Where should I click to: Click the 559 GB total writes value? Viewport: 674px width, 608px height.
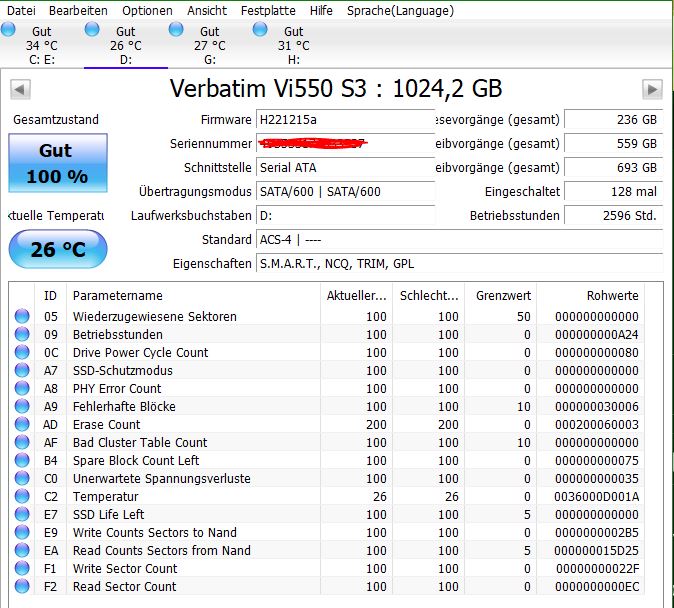pyautogui.click(x=613, y=143)
